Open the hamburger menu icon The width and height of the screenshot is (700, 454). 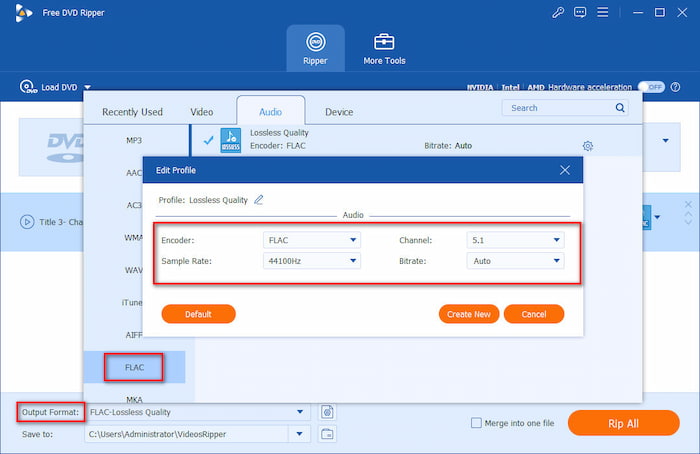tap(603, 12)
